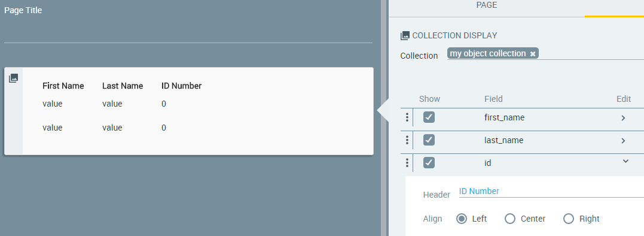Click the drag handle dots for last_name
The width and height of the screenshot is (644, 236).
(x=407, y=140)
